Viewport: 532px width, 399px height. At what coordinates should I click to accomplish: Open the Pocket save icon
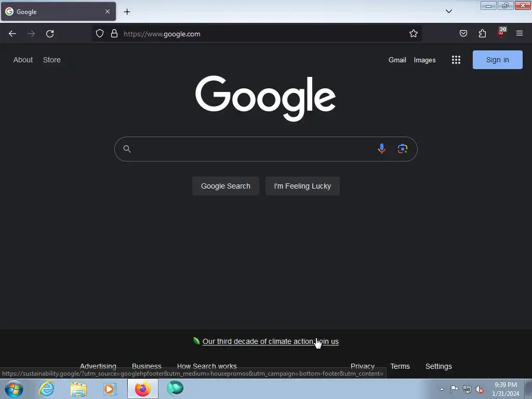coord(463,34)
